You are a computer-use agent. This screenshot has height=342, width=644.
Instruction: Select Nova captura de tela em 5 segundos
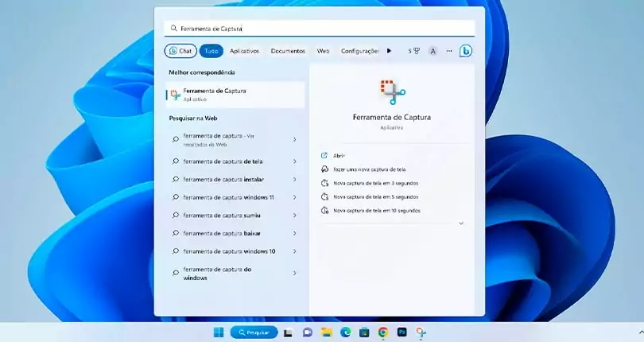coord(376,197)
